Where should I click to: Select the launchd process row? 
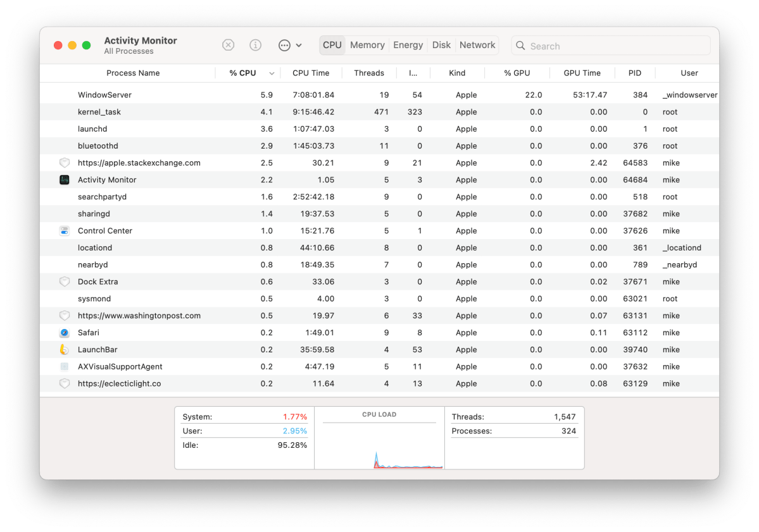click(x=380, y=128)
